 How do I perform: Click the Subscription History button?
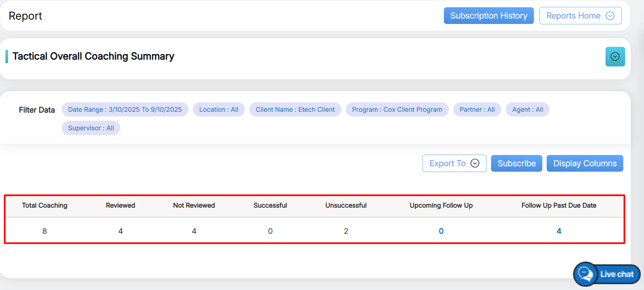[x=489, y=16]
